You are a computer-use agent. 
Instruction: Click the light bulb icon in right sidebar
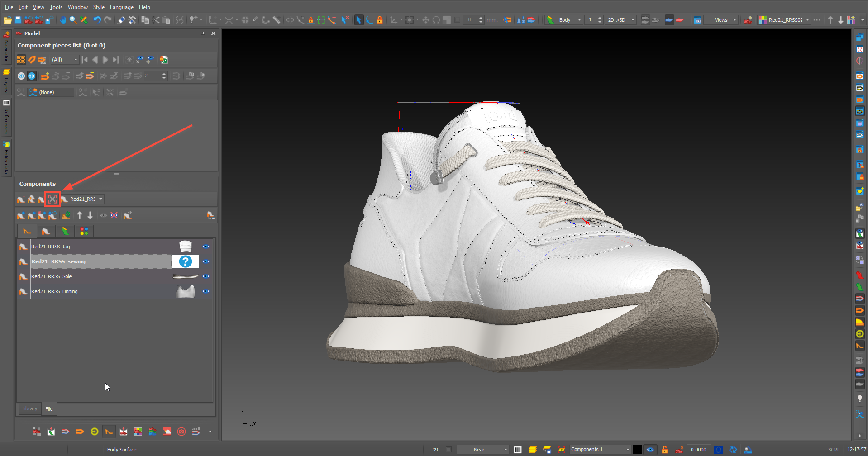tap(859, 399)
